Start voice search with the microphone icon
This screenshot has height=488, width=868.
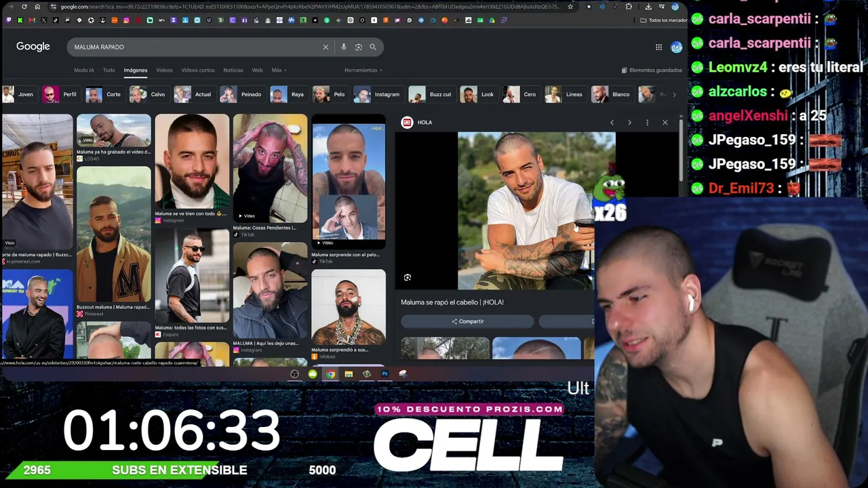click(344, 47)
